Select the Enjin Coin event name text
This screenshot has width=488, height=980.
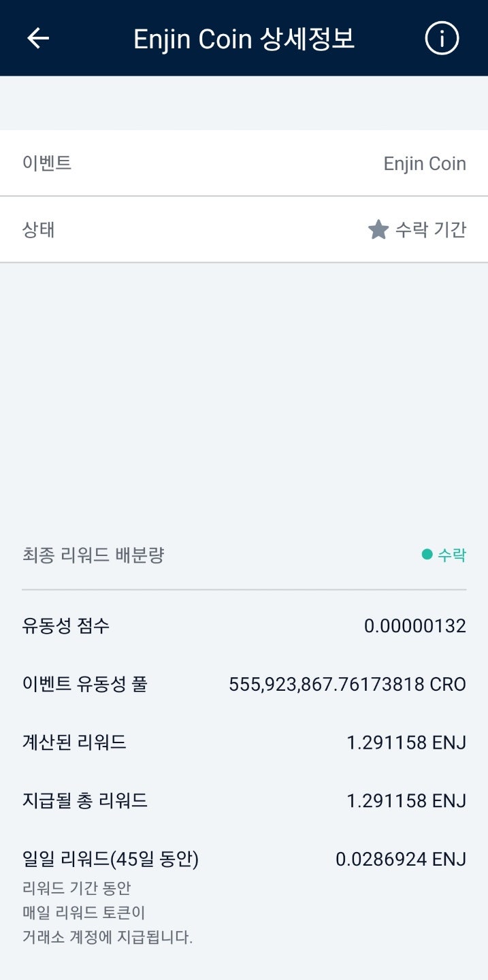coord(423,163)
